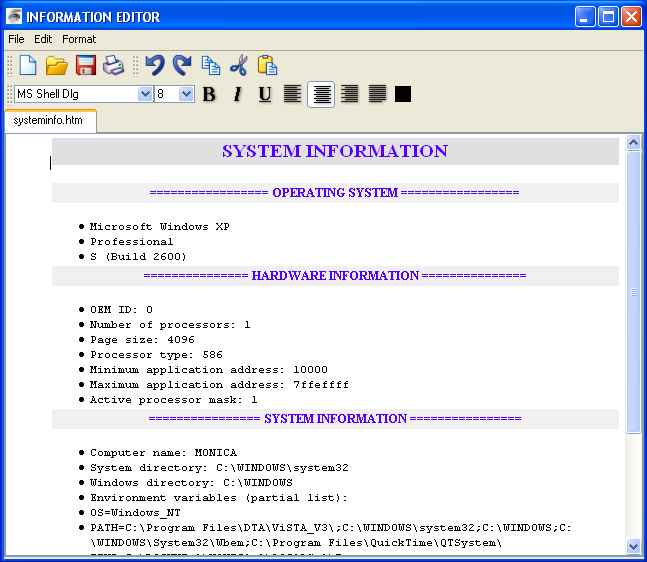
Task: Open the Format menu
Action: pos(79,39)
